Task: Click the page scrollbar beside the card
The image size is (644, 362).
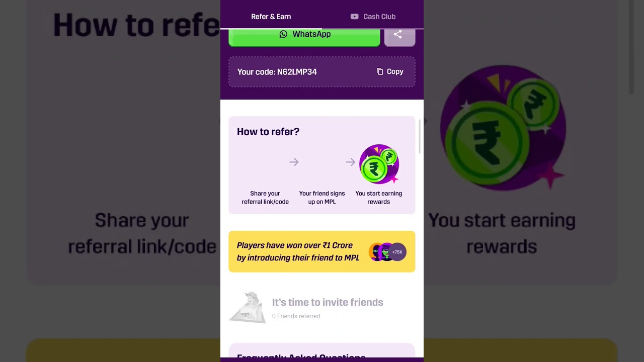Action: pyautogui.click(x=420, y=136)
